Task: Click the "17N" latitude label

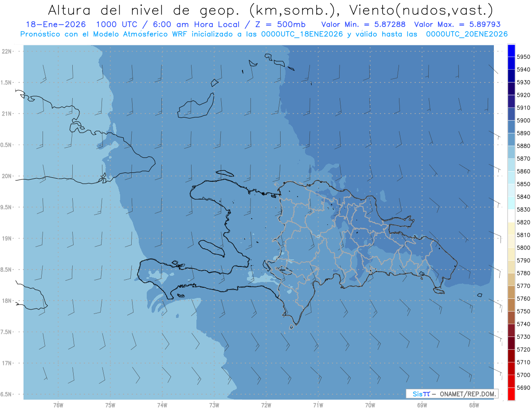Action: tap(7, 363)
